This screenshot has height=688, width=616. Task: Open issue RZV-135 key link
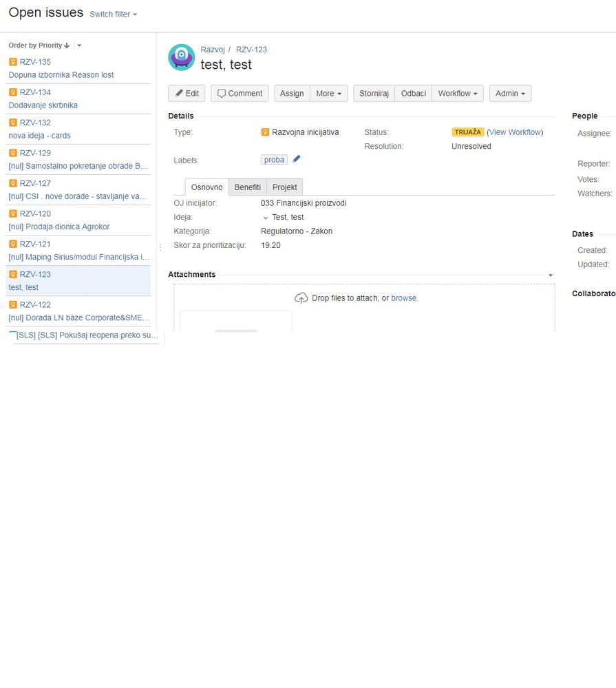point(35,62)
